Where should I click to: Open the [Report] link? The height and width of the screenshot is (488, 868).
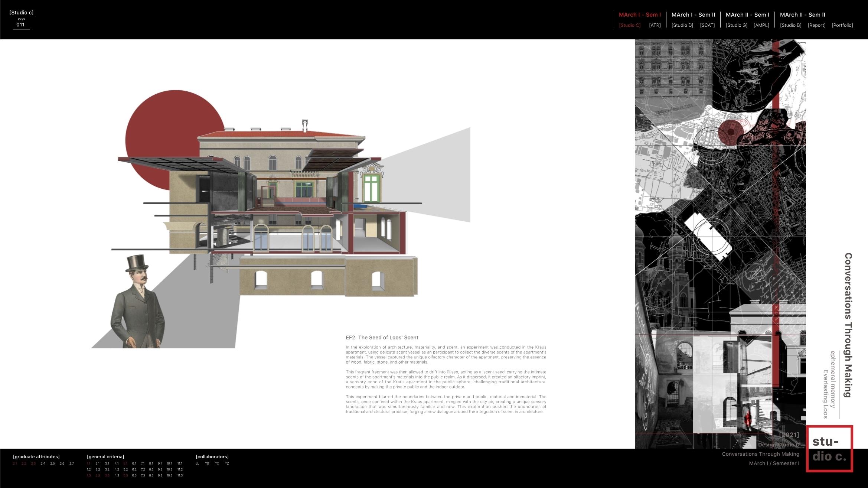coord(816,25)
